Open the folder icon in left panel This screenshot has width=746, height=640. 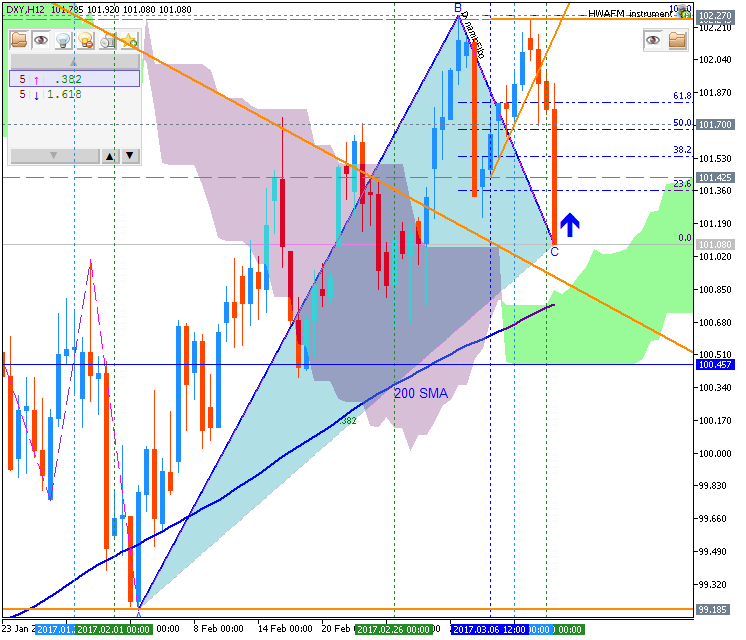click(x=19, y=40)
